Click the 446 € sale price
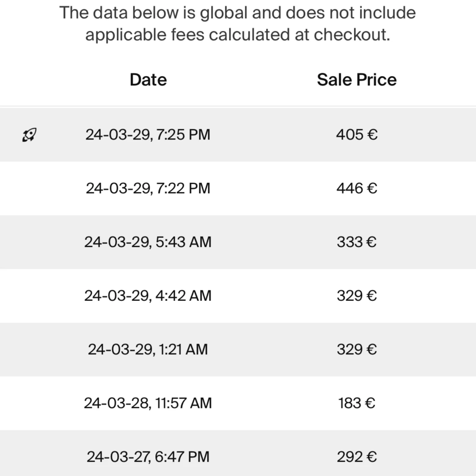 357,188
